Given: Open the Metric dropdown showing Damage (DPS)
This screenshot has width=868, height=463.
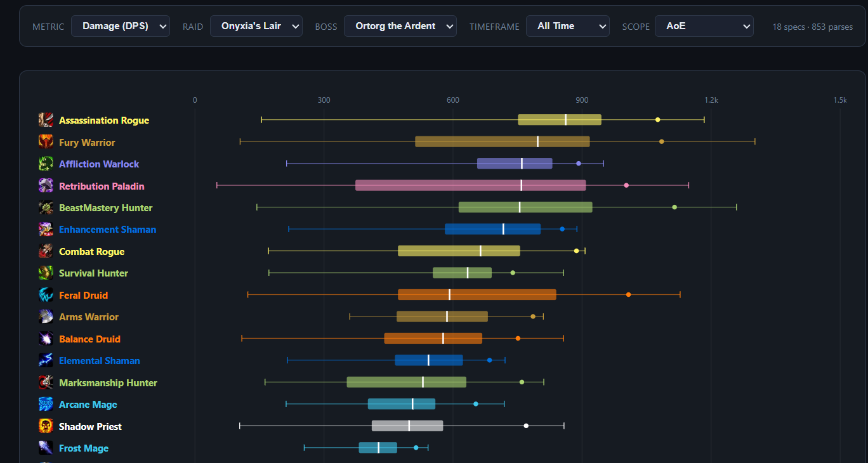Looking at the screenshot, I should pos(121,26).
